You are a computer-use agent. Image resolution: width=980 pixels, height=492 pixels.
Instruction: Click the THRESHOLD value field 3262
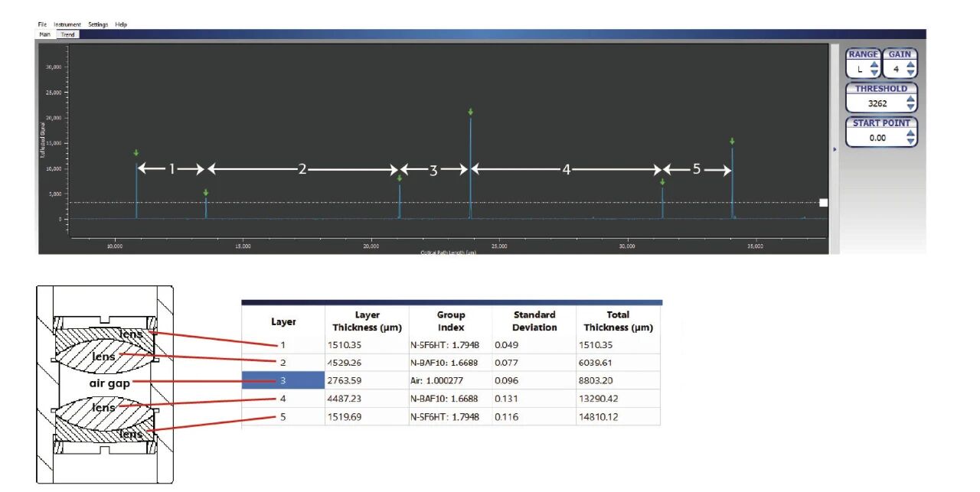coord(876,103)
